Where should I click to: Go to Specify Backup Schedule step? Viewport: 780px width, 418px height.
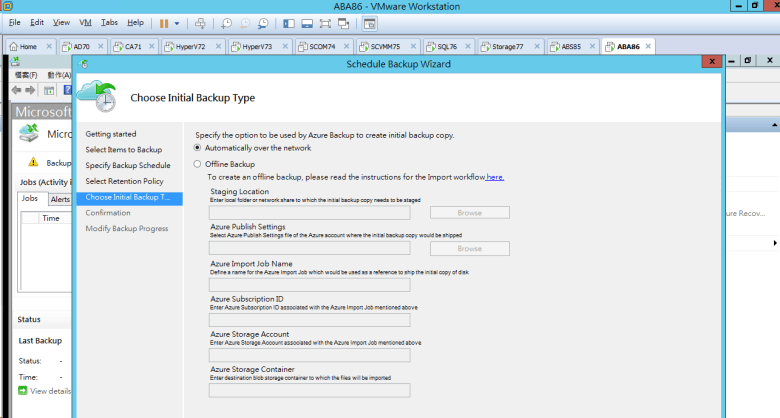pos(127,165)
